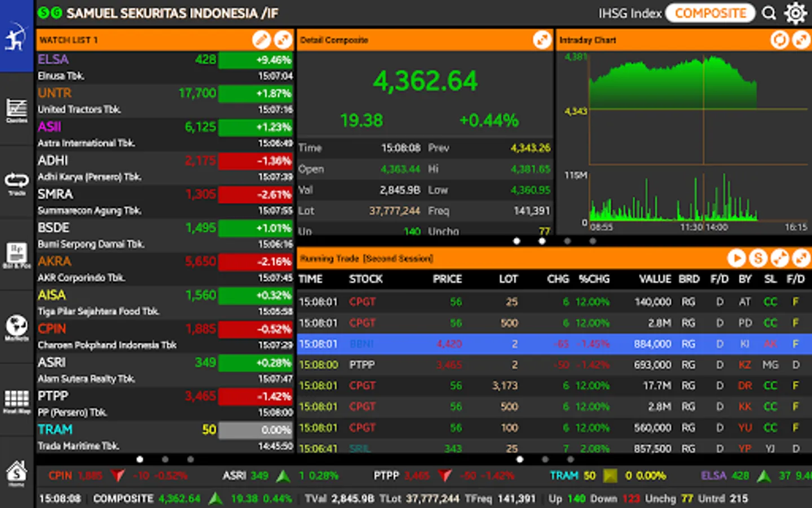Click COMPOSITE 4,362.64 in the status bar
The height and width of the screenshot is (508, 812).
(147, 499)
